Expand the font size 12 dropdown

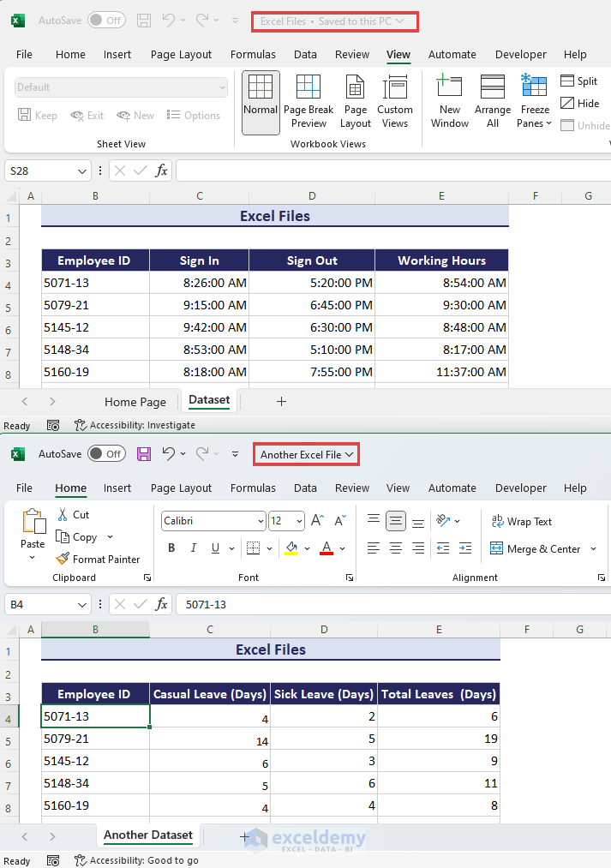pyautogui.click(x=299, y=521)
